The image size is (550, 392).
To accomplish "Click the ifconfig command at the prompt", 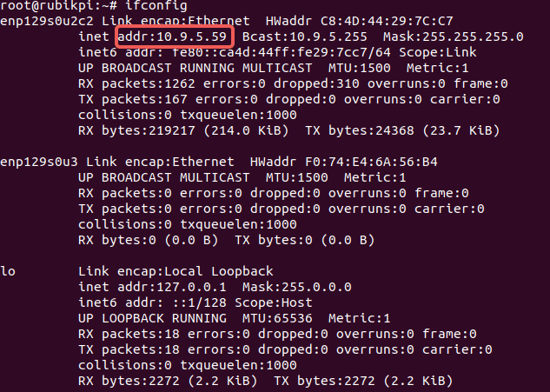I will [x=156, y=5].
